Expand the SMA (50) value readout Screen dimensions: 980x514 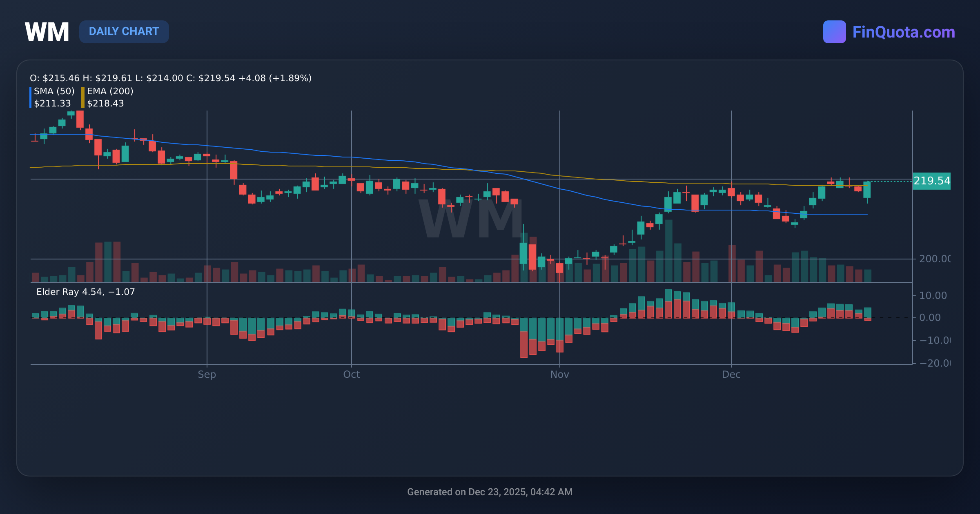tap(53, 104)
